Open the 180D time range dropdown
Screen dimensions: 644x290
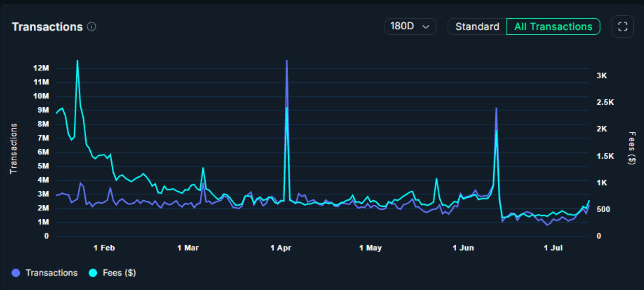410,27
